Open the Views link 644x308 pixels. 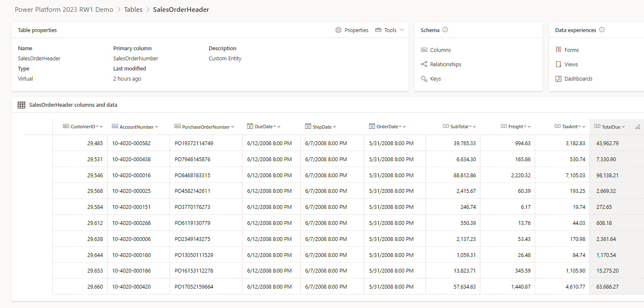pyautogui.click(x=571, y=64)
